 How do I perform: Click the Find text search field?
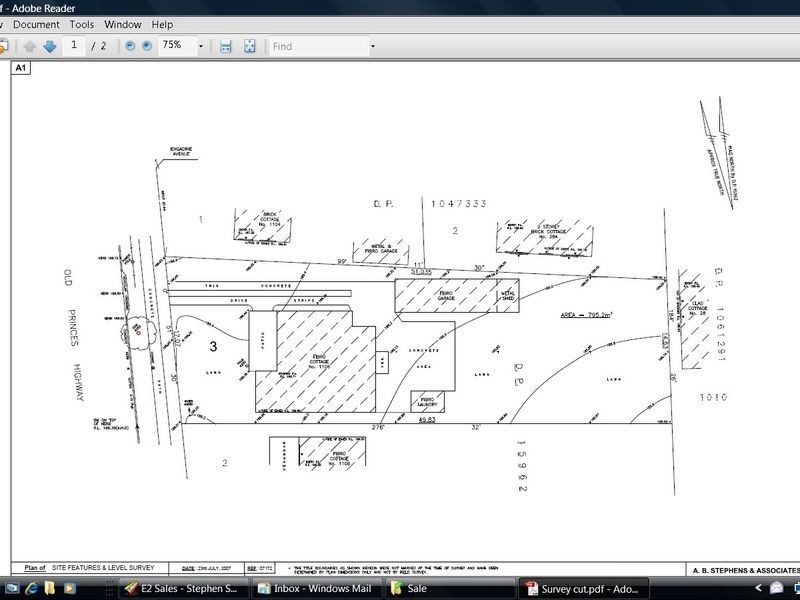pyautogui.click(x=317, y=46)
